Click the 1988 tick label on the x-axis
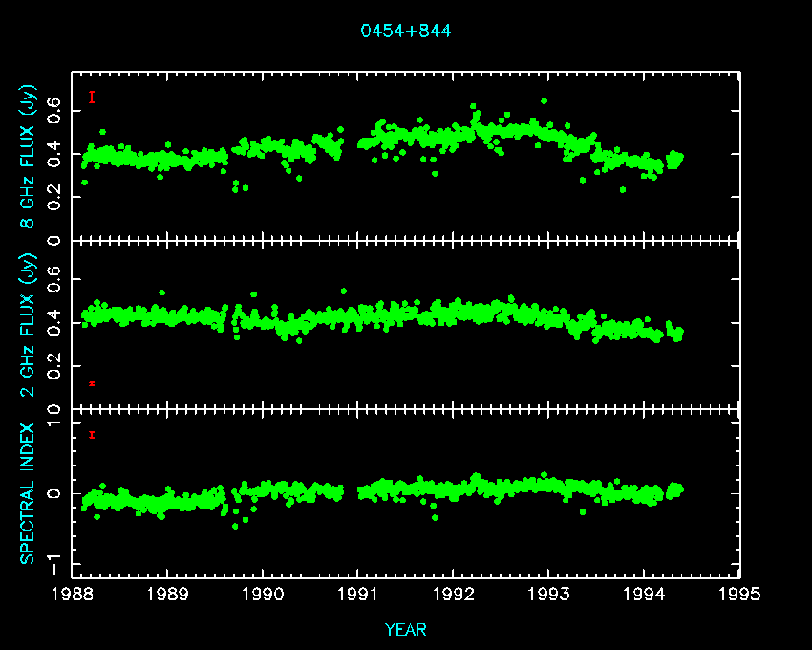The height and width of the screenshot is (650, 812). point(73,595)
